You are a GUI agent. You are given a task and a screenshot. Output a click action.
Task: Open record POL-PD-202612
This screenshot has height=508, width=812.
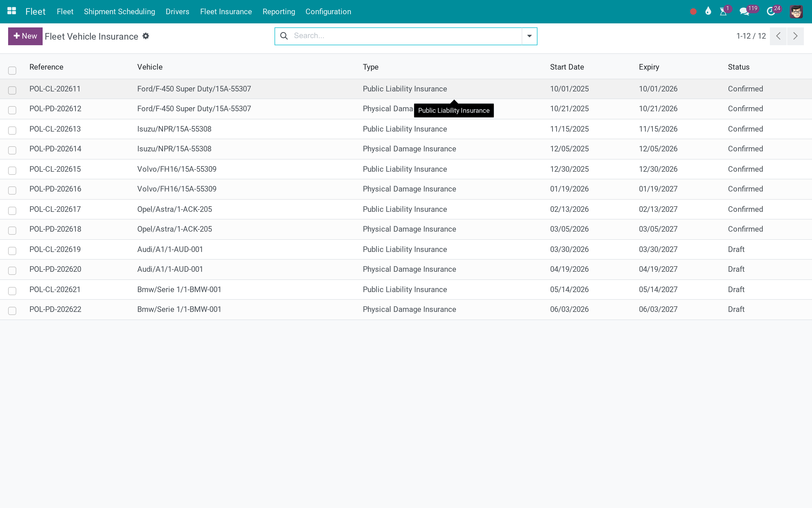55,108
